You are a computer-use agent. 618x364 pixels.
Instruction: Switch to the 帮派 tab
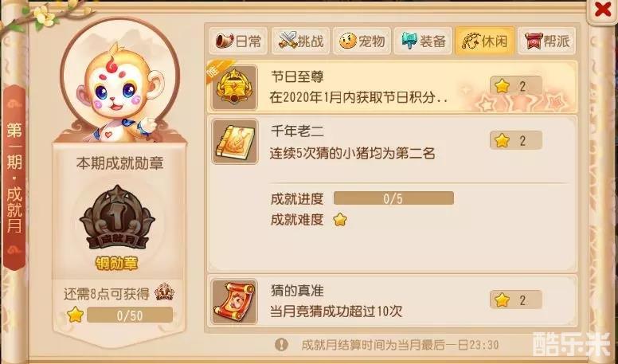pyautogui.click(x=546, y=41)
